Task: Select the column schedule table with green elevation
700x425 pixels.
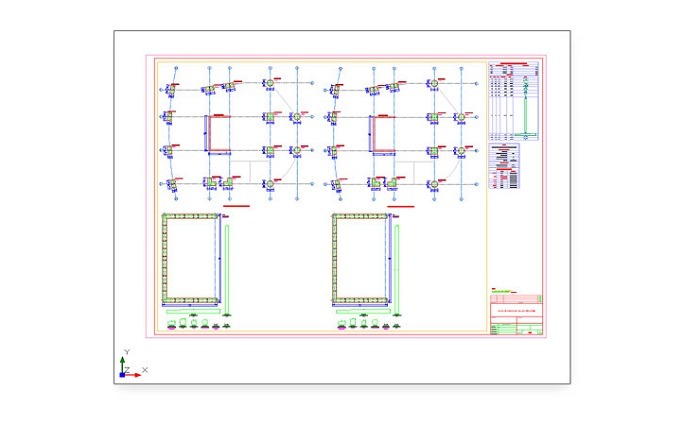Action: pyautogui.click(x=514, y=101)
